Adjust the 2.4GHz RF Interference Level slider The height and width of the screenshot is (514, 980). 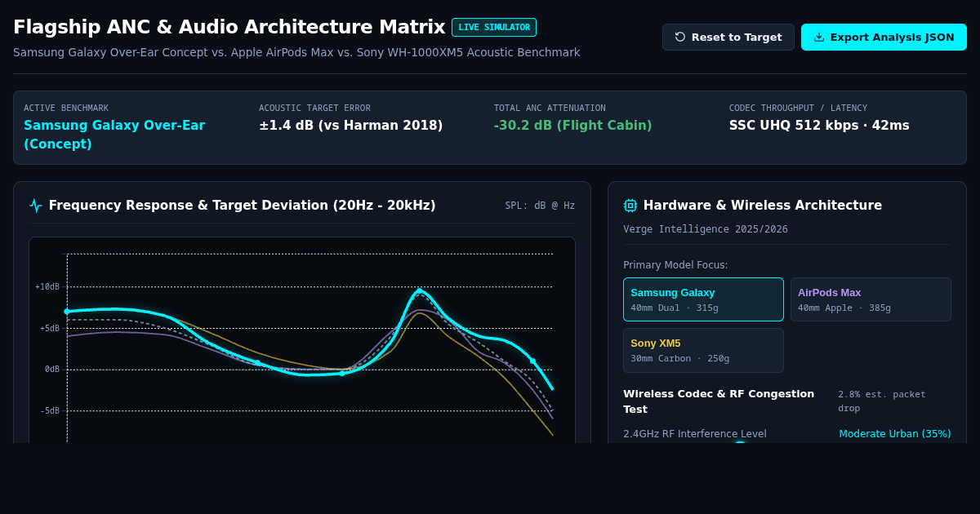tap(739, 442)
